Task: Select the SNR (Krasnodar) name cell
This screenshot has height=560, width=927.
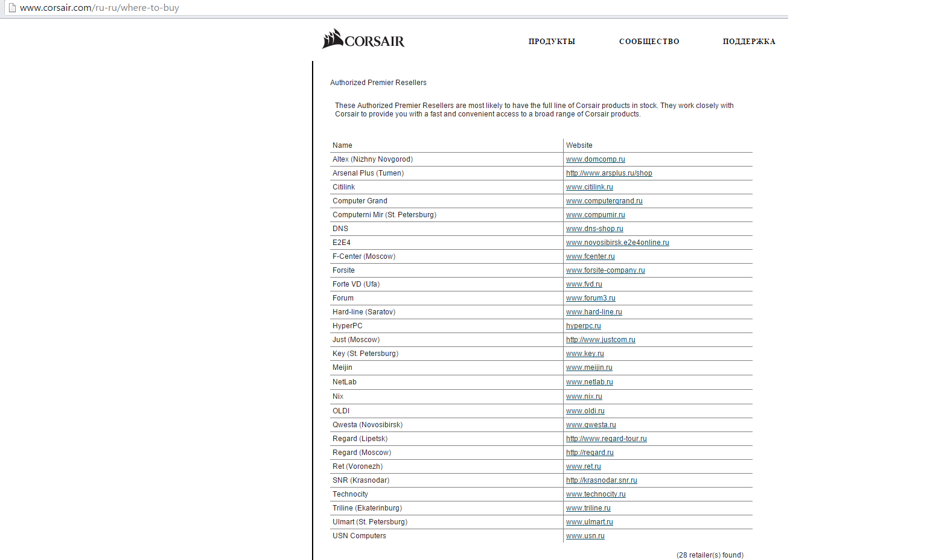Action: (447, 480)
